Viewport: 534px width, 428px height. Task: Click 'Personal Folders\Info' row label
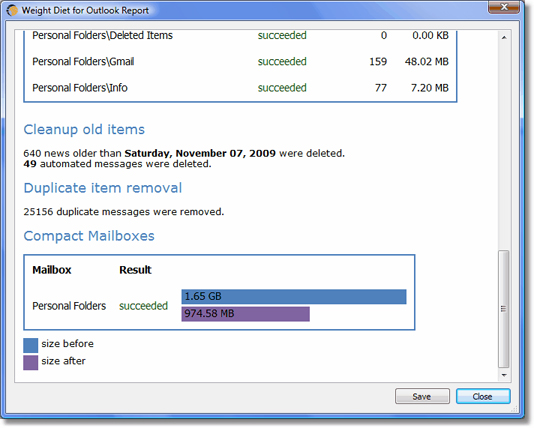click(x=80, y=88)
